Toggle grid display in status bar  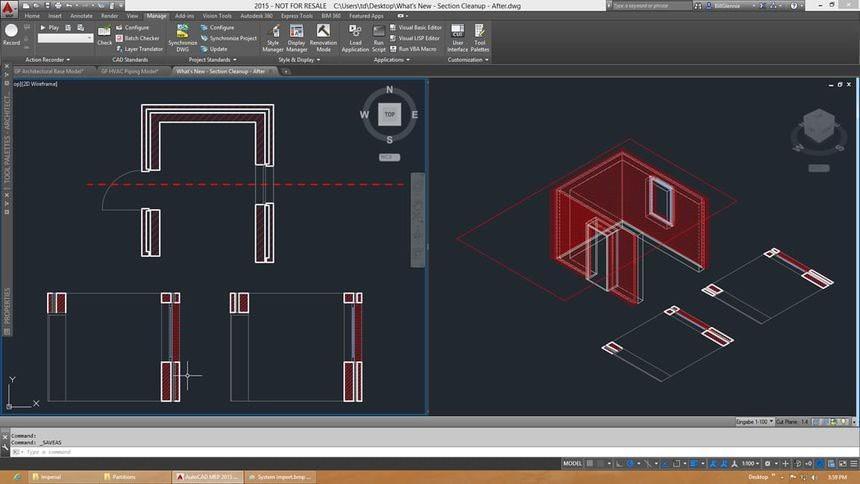tap(592, 464)
